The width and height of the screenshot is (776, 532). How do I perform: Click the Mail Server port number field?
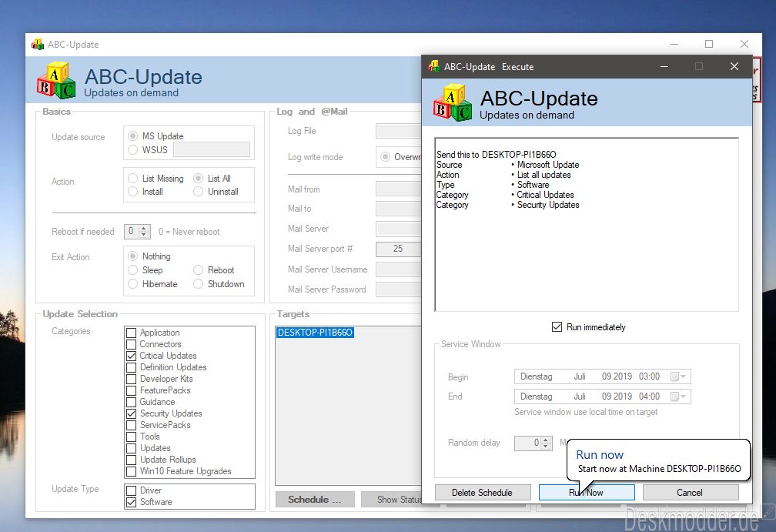tap(399, 249)
